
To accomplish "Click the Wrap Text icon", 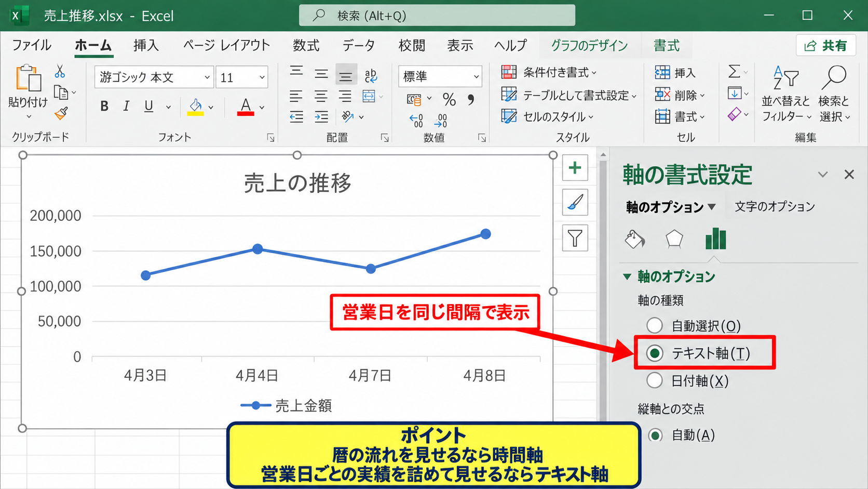I will [x=371, y=76].
